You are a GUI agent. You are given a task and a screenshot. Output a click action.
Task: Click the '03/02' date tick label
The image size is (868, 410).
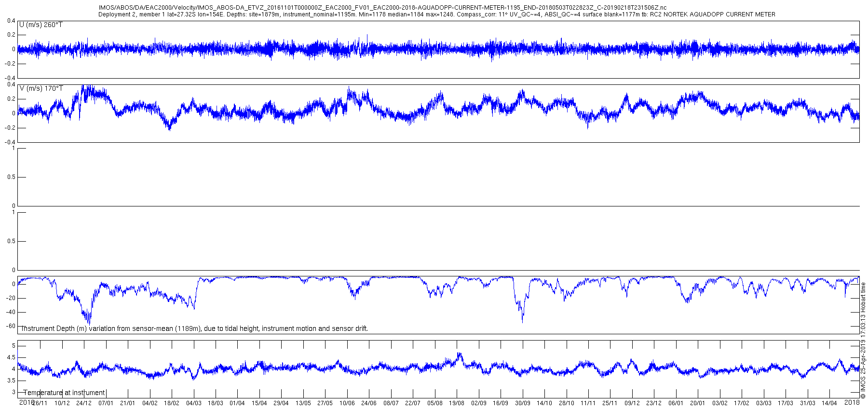[x=720, y=403]
